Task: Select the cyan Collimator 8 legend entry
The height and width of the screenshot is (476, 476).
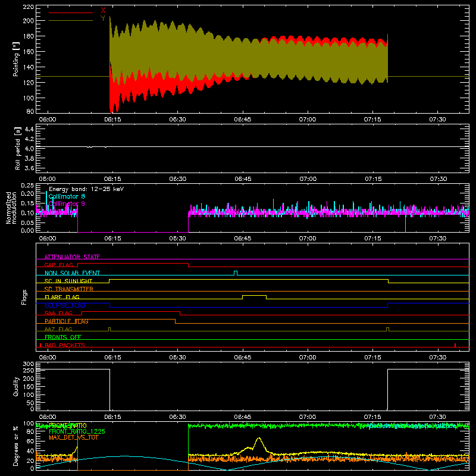Action: (x=67, y=196)
